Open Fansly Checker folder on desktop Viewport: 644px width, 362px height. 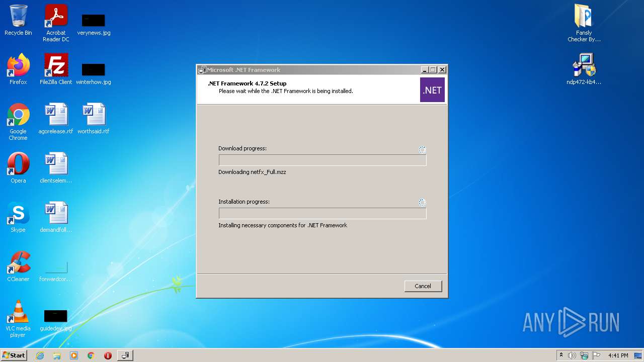[x=584, y=23]
